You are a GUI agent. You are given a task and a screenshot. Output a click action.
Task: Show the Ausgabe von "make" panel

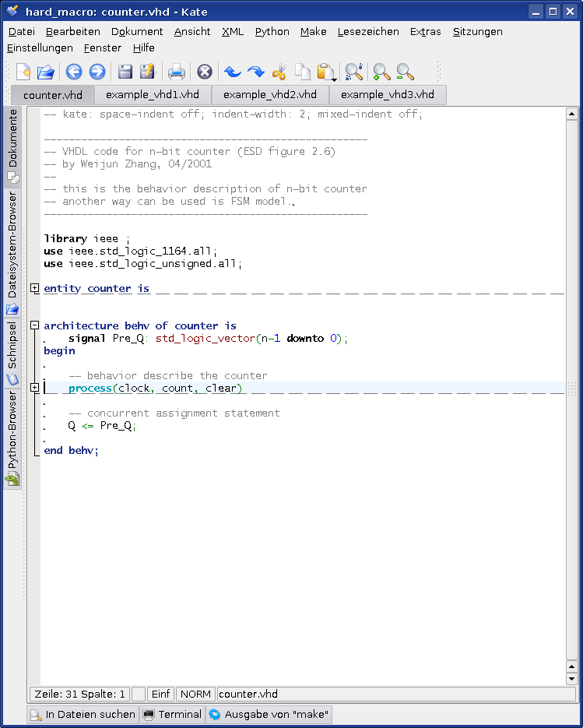269,714
